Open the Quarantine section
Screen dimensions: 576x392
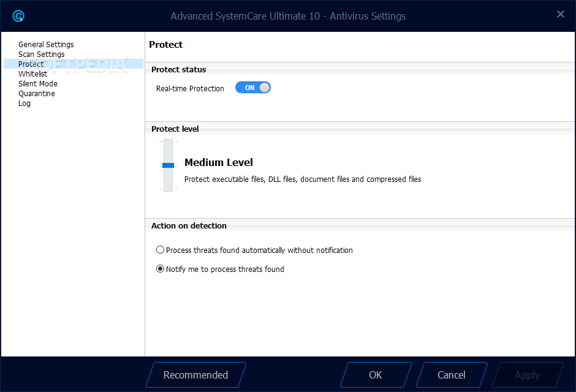coord(37,94)
